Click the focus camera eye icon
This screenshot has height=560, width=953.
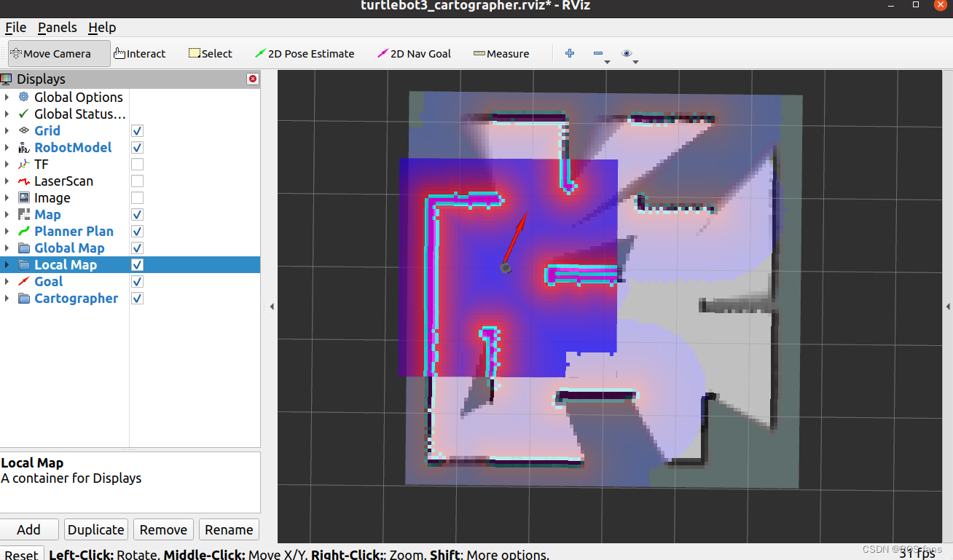pos(627,52)
